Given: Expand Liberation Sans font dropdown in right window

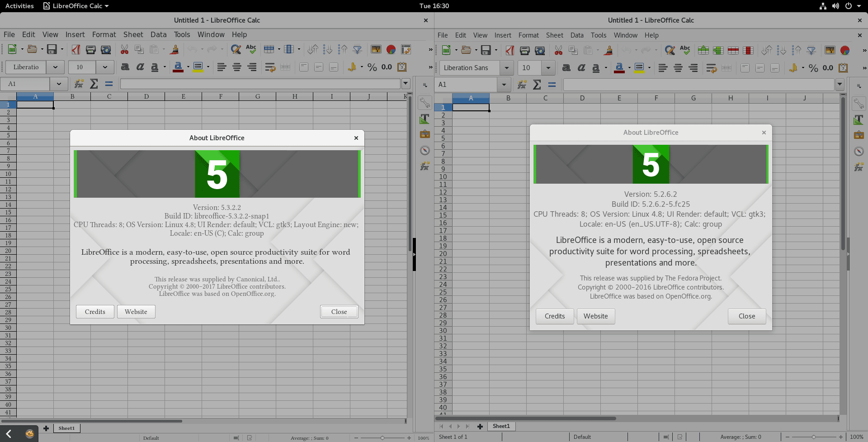Looking at the screenshot, I should coord(506,68).
